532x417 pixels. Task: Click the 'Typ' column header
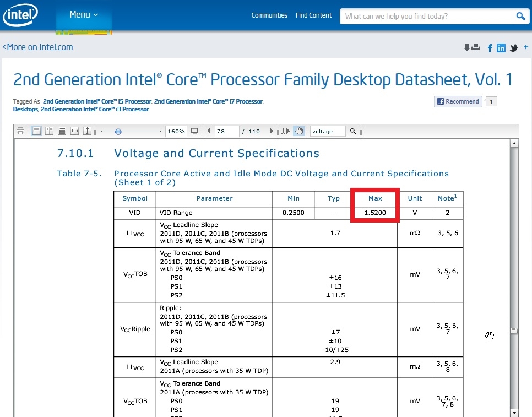click(x=334, y=198)
